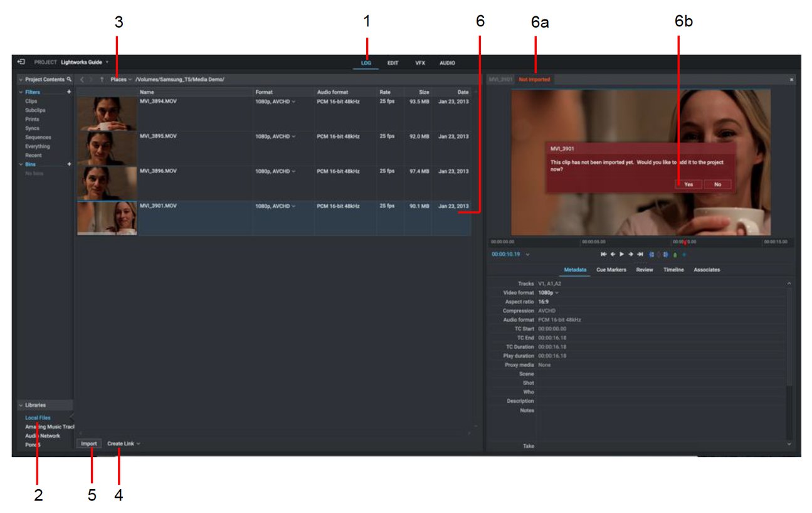The image size is (812, 513).
Task: Open the Project Contents search icon
Action: click(x=69, y=80)
